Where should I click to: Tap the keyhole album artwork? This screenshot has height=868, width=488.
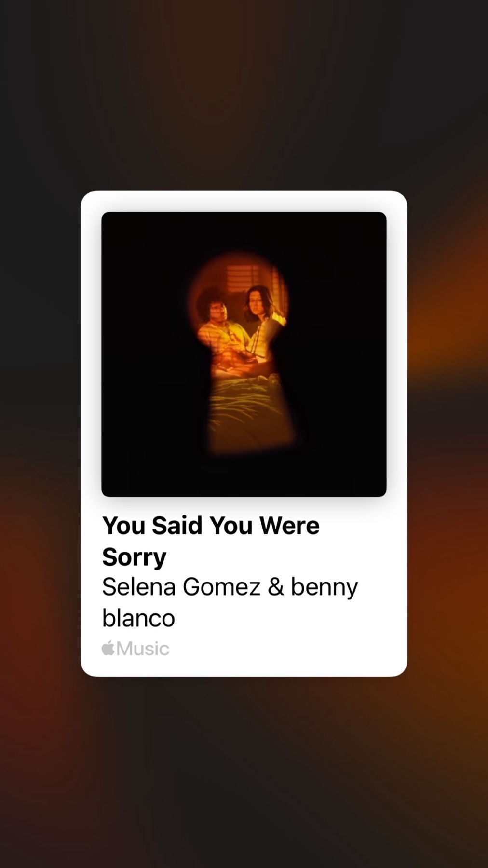244,354
